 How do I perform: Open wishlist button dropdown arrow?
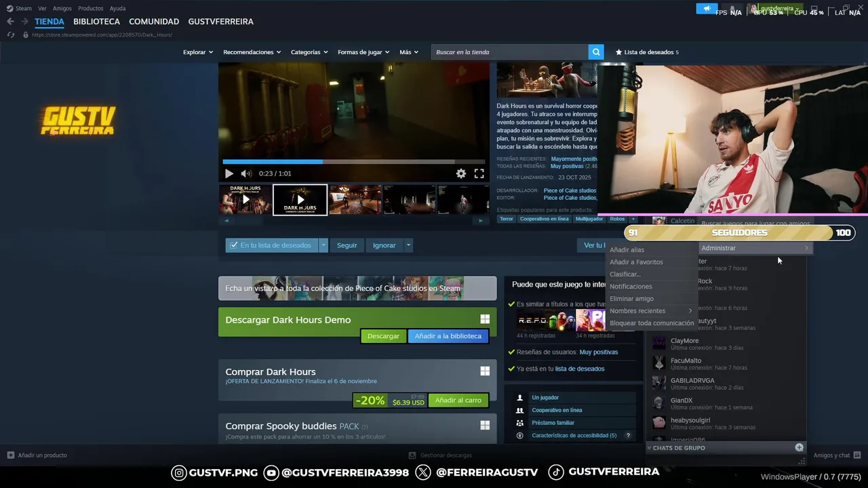[x=323, y=245]
